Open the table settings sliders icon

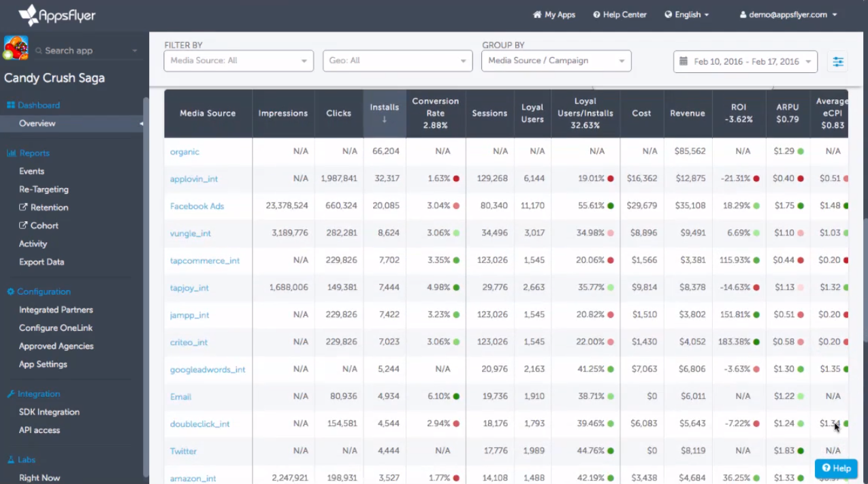838,61
